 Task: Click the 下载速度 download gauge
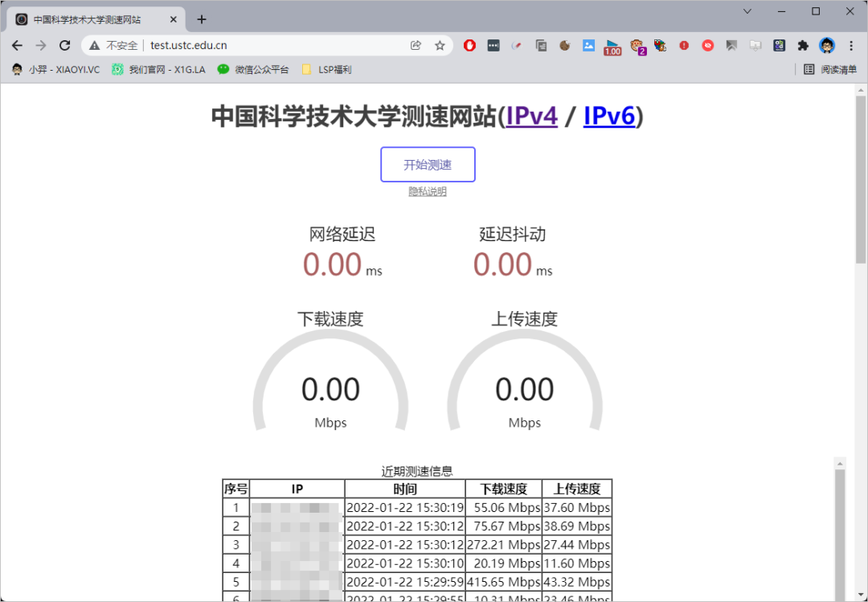point(330,381)
